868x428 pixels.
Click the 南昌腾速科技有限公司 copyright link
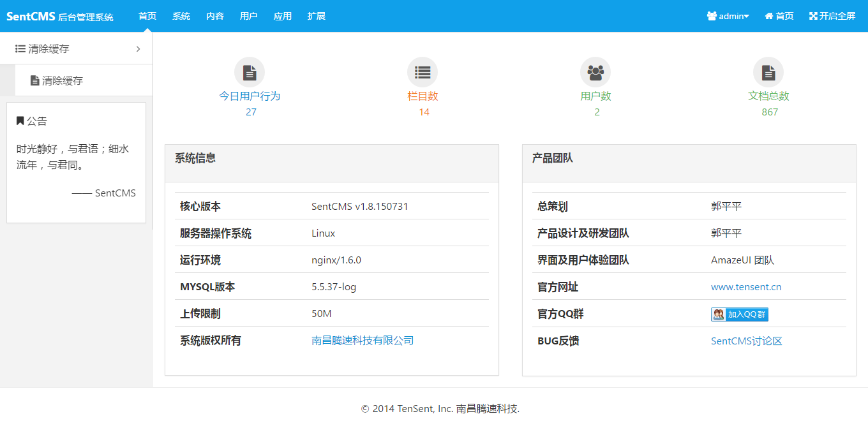coord(363,341)
